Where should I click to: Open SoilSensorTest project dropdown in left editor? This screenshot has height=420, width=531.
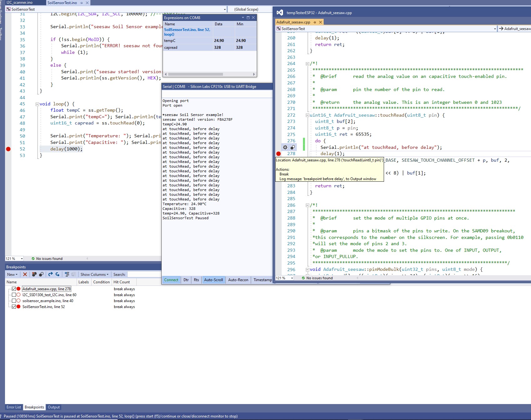[x=225, y=9]
